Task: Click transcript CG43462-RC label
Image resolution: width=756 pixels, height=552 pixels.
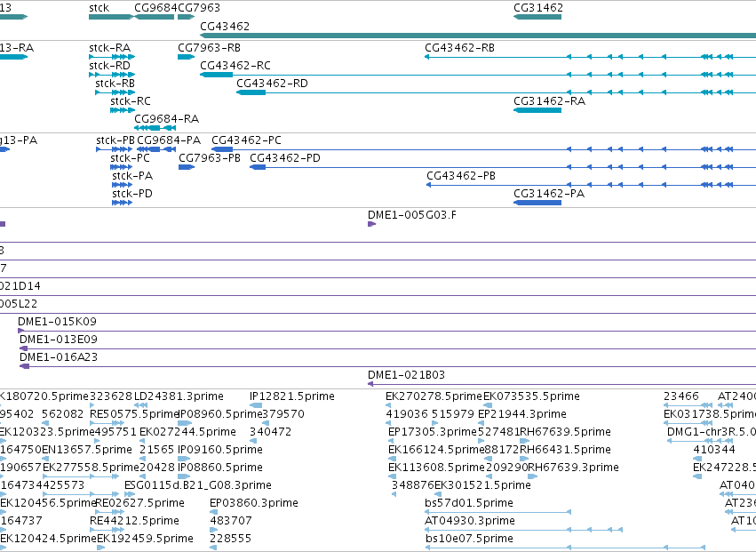Action: (x=235, y=66)
